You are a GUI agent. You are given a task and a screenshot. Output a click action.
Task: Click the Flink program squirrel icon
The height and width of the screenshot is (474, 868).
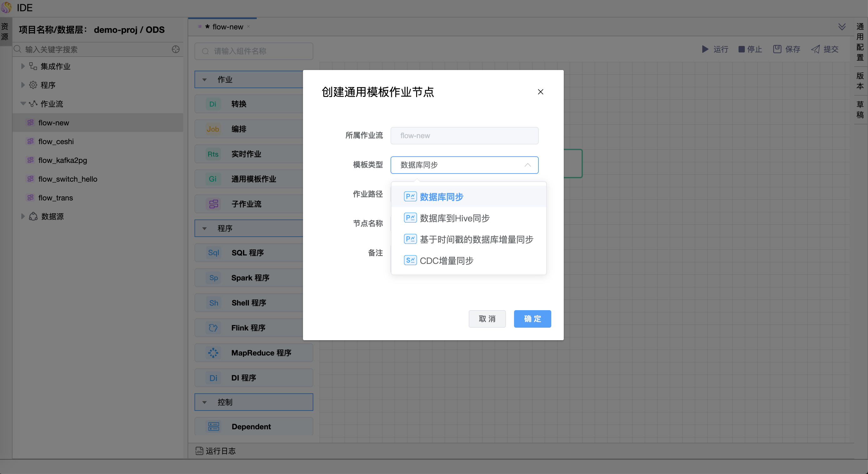(213, 327)
